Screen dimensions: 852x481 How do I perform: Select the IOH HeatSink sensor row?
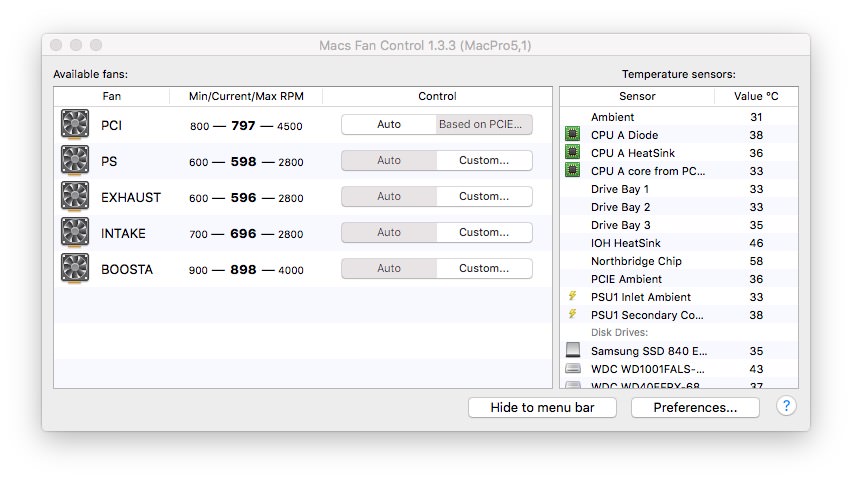pos(679,243)
